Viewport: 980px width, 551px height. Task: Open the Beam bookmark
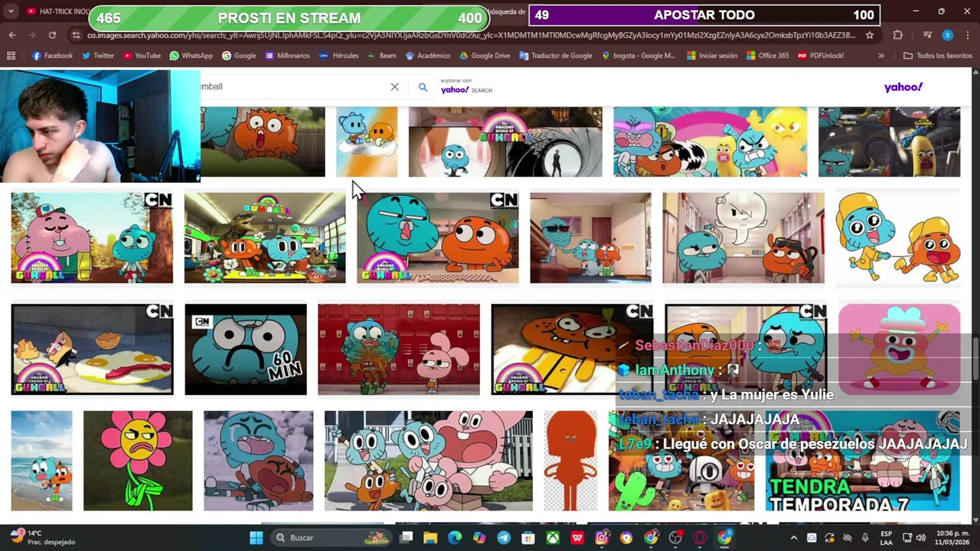[382, 56]
